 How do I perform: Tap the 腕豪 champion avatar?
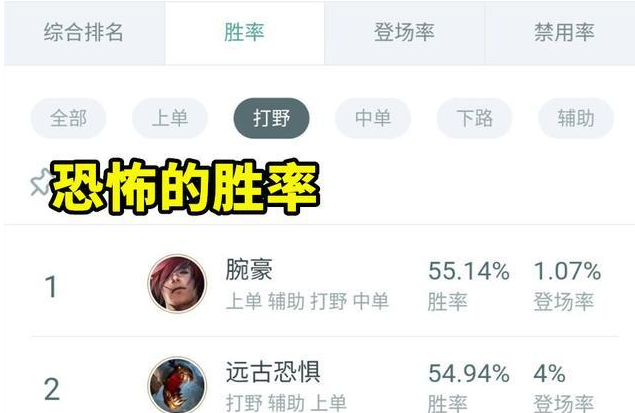coord(177,283)
